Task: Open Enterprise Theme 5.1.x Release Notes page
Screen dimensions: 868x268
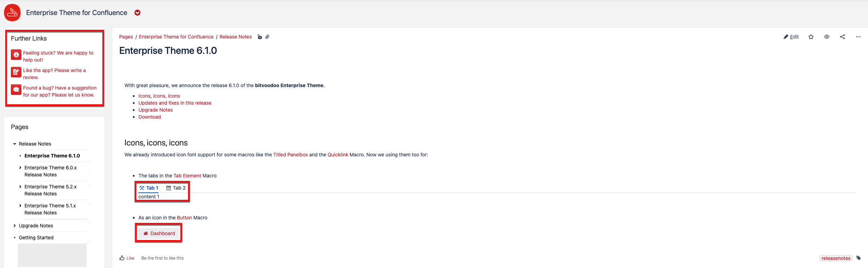Action: pos(50,209)
